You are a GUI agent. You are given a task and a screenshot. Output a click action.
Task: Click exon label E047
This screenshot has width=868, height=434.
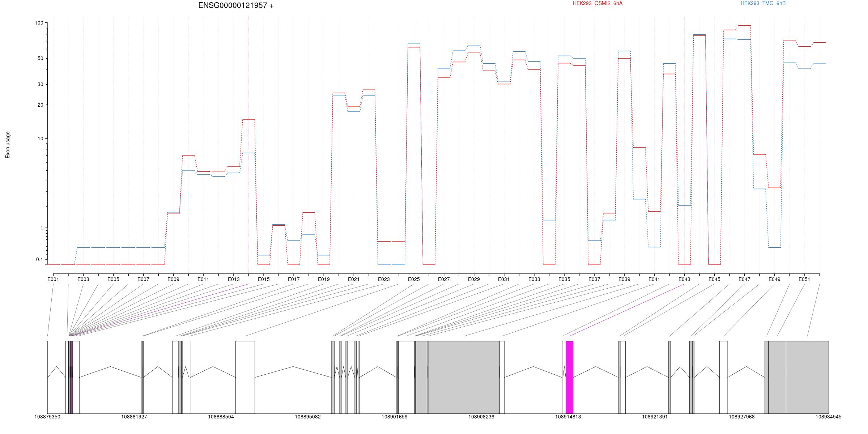pos(744,279)
